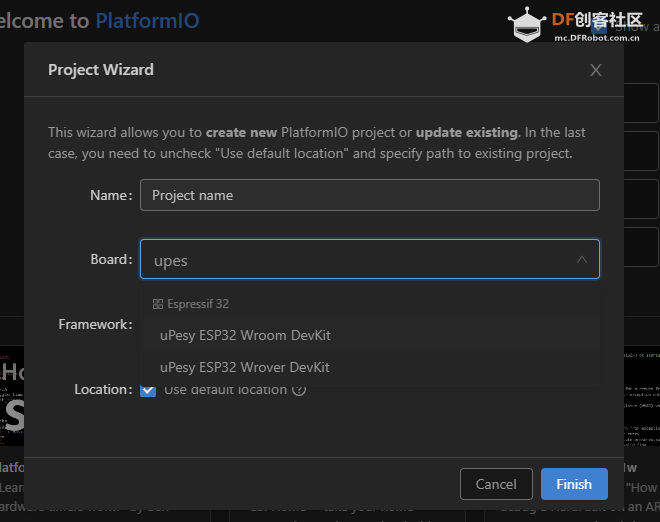Select uPesy ESP32 Wroom DevKit board

370,336
